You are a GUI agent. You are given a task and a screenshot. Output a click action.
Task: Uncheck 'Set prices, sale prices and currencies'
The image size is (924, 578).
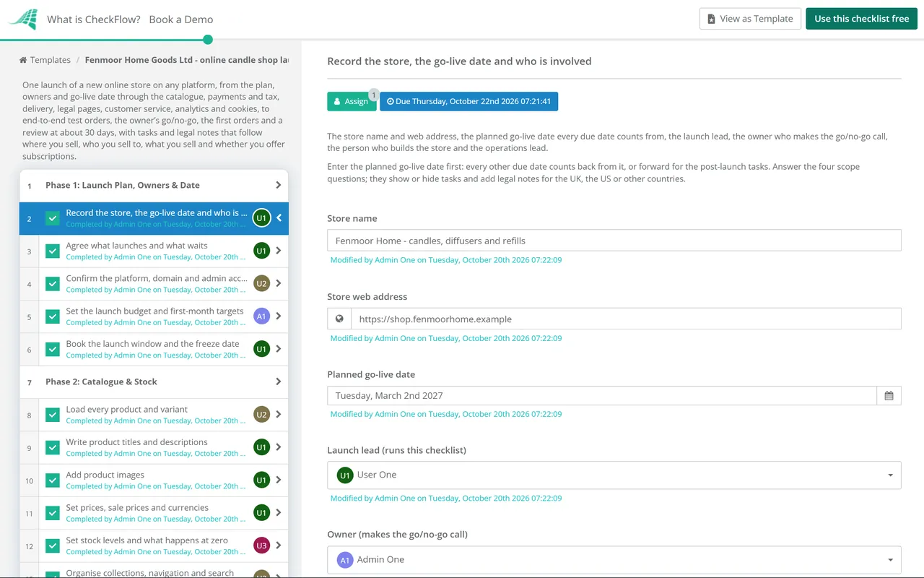(53, 513)
